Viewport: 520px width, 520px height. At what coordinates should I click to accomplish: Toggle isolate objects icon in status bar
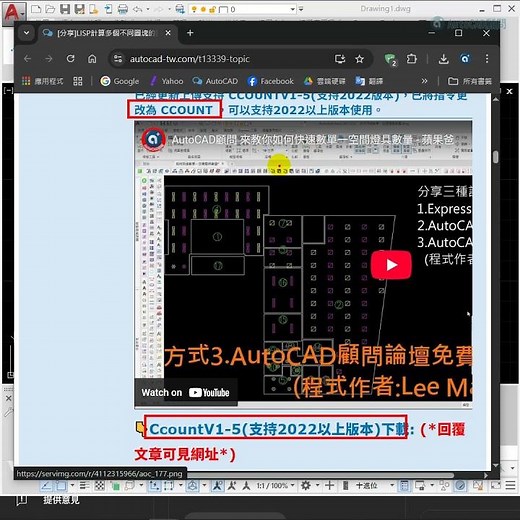pos(444,486)
